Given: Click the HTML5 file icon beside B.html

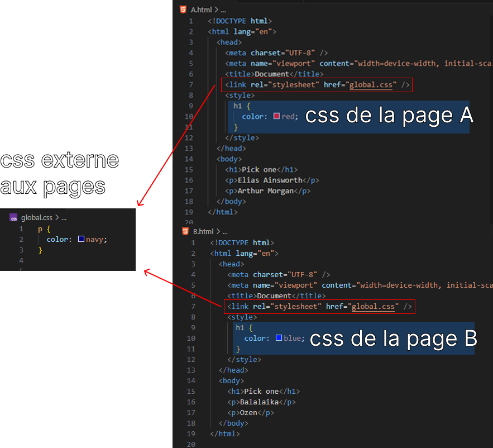Looking at the screenshot, I should tap(185, 231).
